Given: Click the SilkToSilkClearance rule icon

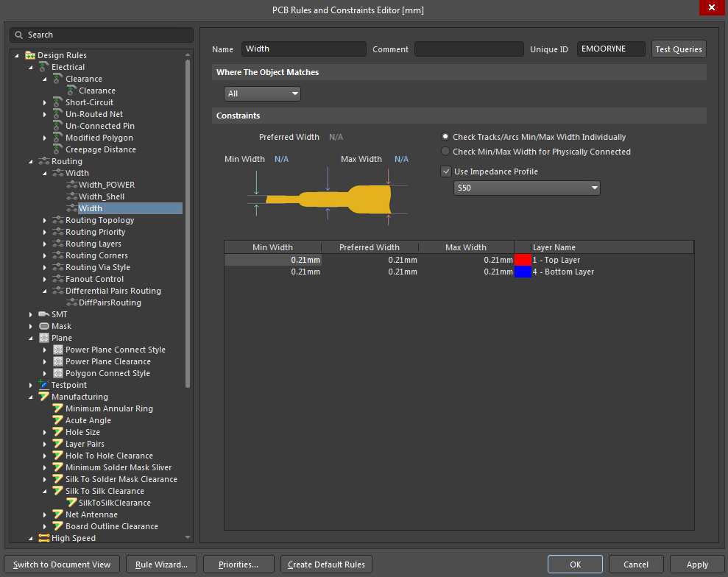Looking at the screenshot, I should click(x=71, y=503).
